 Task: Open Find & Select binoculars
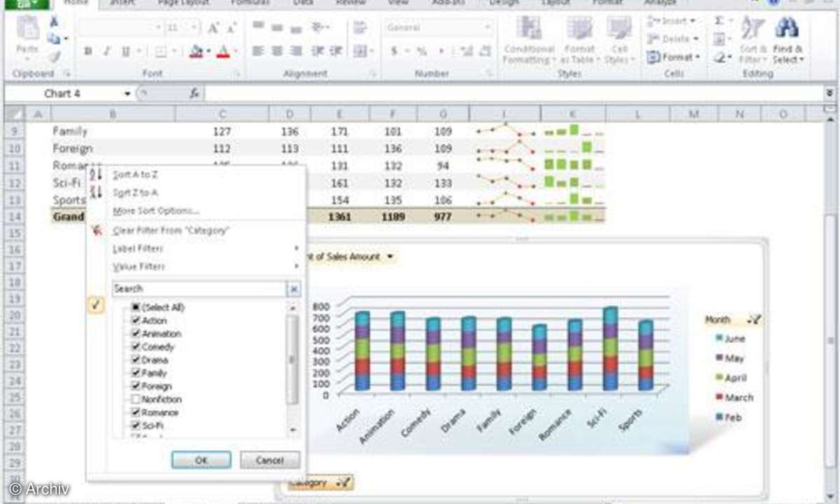787,40
